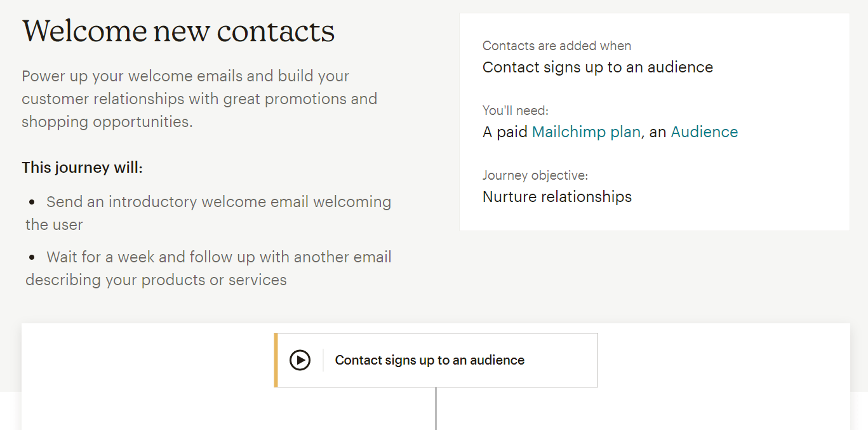Click the 'This journey will:' subheading
The height and width of the screenshot is (430, 868).
click(x=83, y=168)
